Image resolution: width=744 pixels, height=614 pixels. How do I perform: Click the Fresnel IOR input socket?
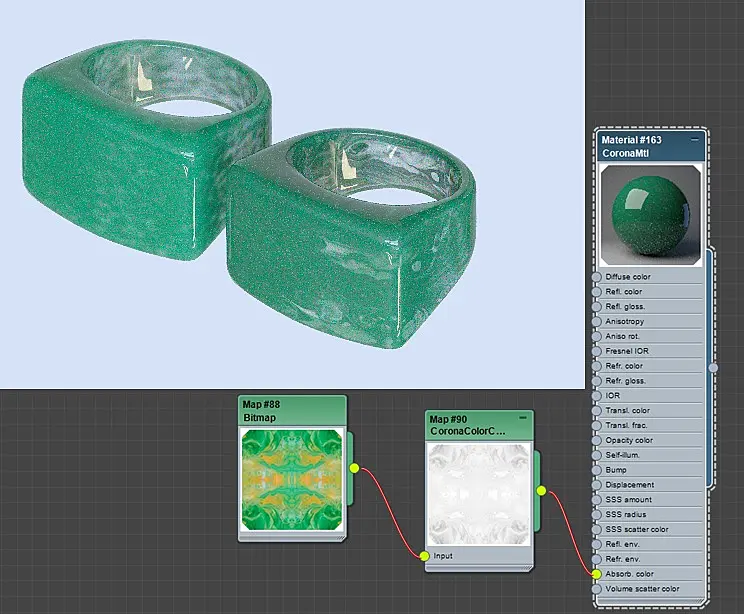pos(596,351)
